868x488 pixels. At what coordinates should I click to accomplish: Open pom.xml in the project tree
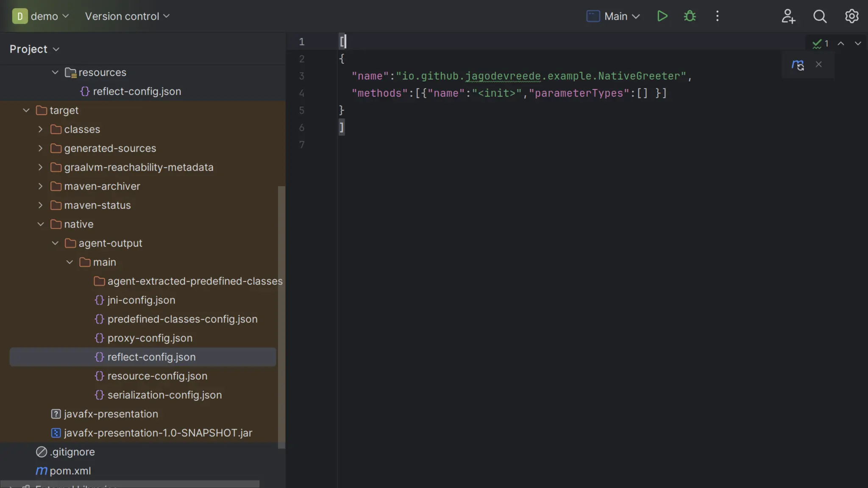70,471
